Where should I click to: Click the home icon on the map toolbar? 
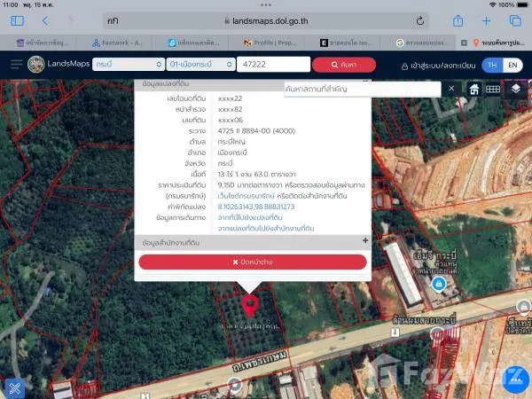click(474, 89)
